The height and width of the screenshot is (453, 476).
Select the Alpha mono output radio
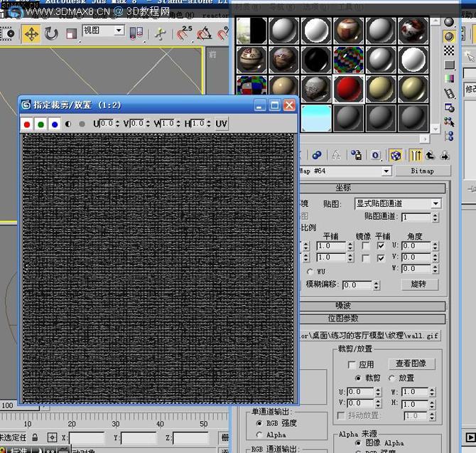tap(259, 435)
